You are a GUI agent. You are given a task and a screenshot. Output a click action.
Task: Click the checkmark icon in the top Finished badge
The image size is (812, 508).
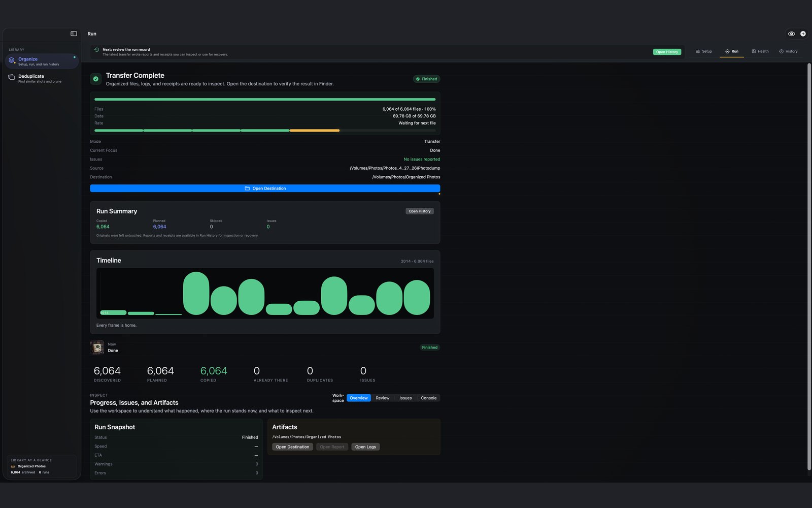(418, 79)
